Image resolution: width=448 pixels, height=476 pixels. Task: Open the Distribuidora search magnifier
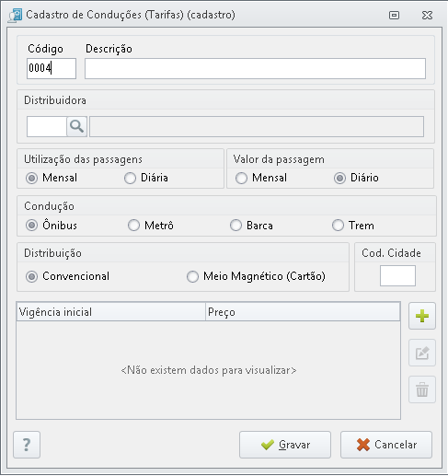click(76, 126)
